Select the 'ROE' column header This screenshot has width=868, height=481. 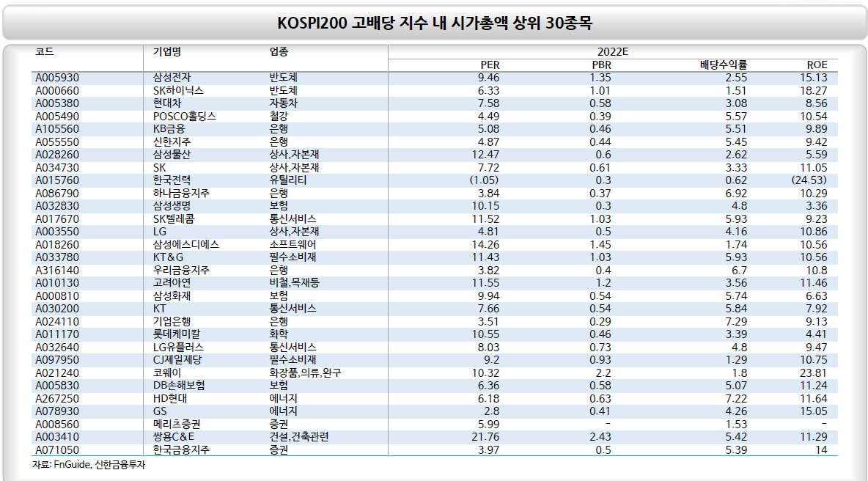(x=817, y=65)
